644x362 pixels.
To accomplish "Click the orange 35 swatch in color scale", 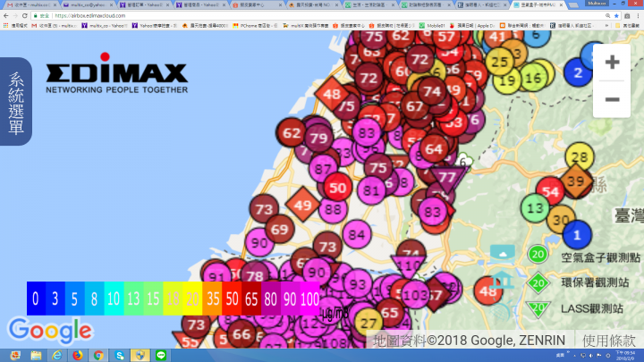I will [x=212, y=299].
